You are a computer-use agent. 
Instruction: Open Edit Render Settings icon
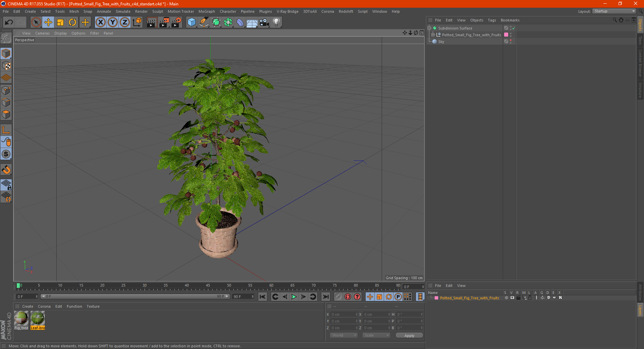coord(176,22)
